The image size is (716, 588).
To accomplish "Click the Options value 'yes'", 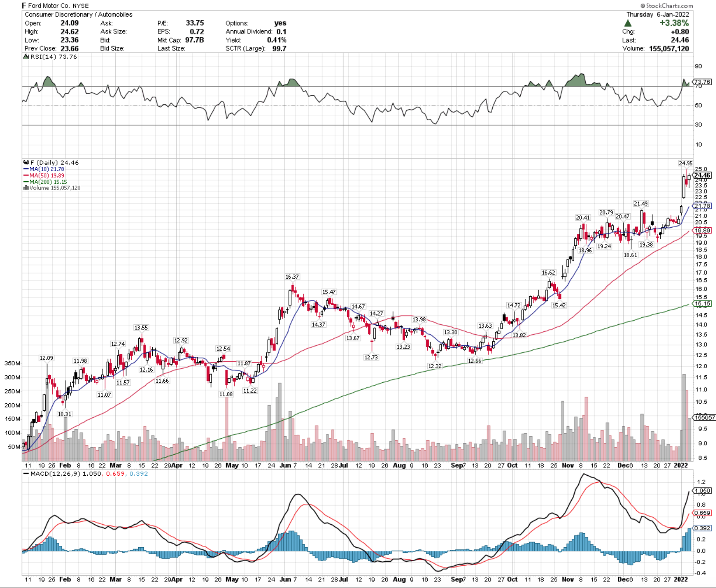I will pyautogui.click(x=280, y=23).
